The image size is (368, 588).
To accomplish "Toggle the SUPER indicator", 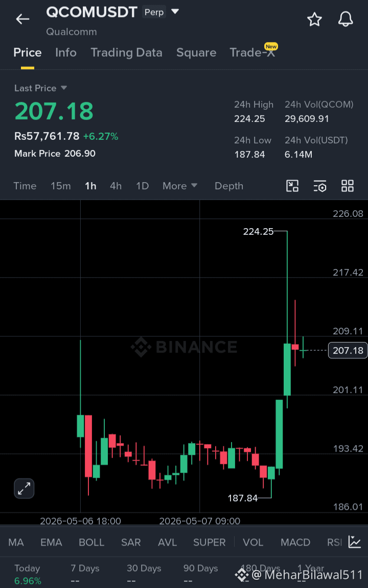I will click(x=209, y=542).
